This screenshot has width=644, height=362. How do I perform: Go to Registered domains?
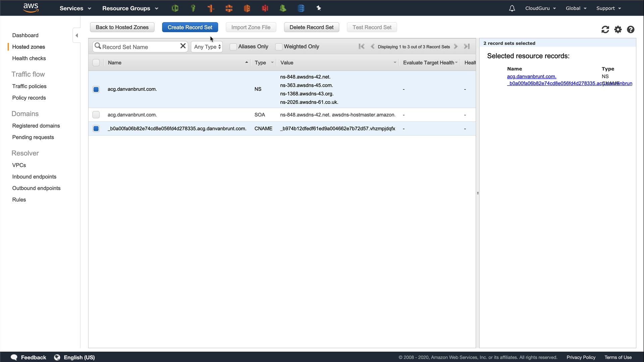tap(36, 126)
